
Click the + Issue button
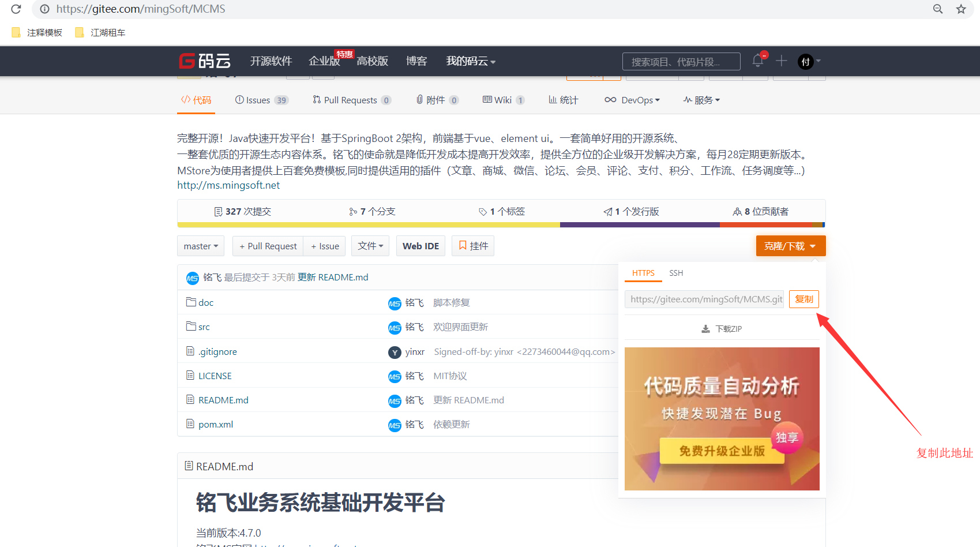[x=325, y=246]
